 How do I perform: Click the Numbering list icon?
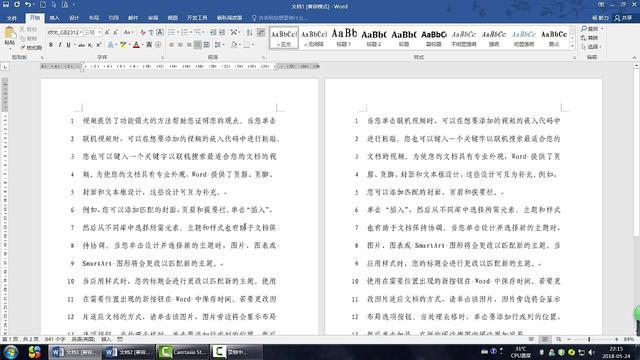pos(184,32)
